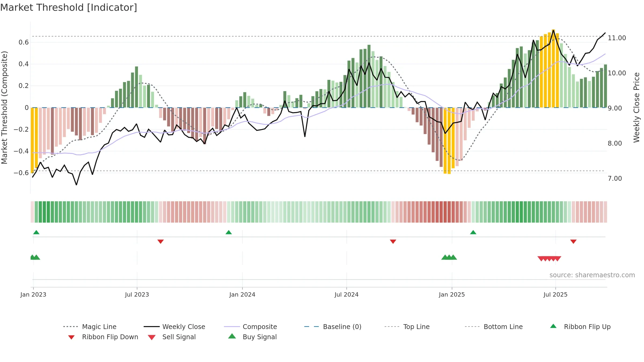Select the Ribbon Flip Down marker near Aug 2023
The image size is (644, 362).
point(160,242)
